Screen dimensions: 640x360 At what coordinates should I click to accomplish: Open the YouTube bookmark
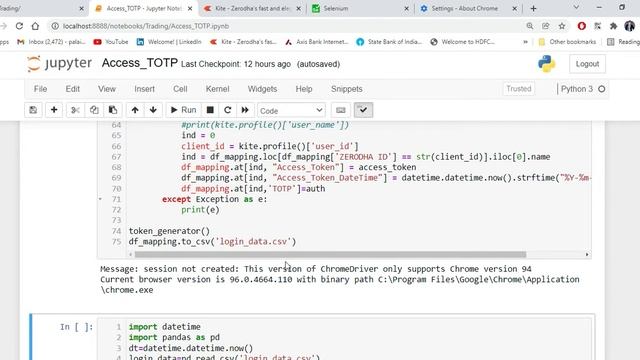point(111,42)
